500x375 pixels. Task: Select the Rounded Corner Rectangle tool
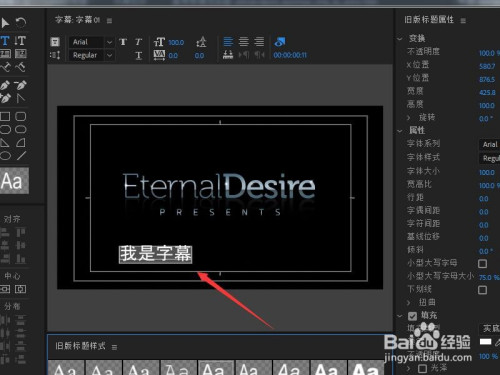click(21, 116)
